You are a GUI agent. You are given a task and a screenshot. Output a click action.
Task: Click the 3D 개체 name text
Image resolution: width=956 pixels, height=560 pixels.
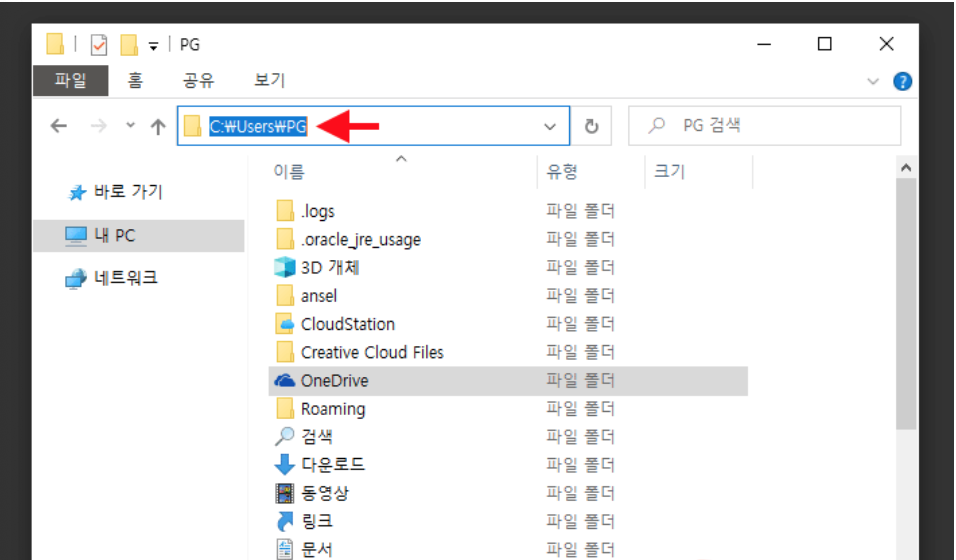click(330, 267)
